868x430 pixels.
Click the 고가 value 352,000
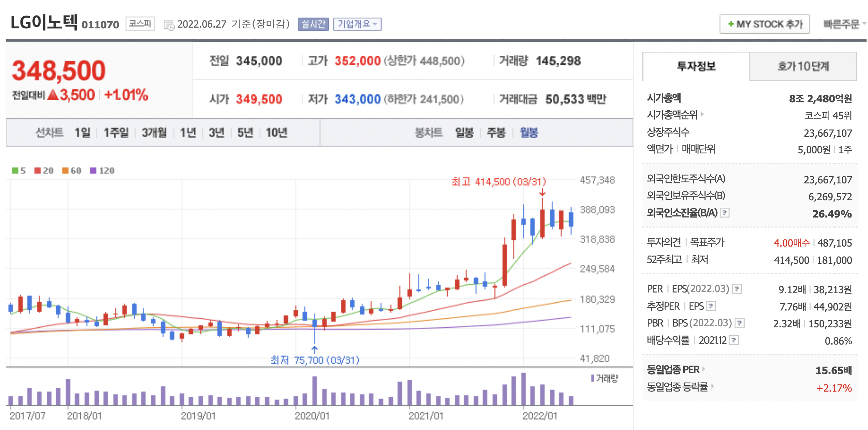pyautogui.click(x=358, y=61)
